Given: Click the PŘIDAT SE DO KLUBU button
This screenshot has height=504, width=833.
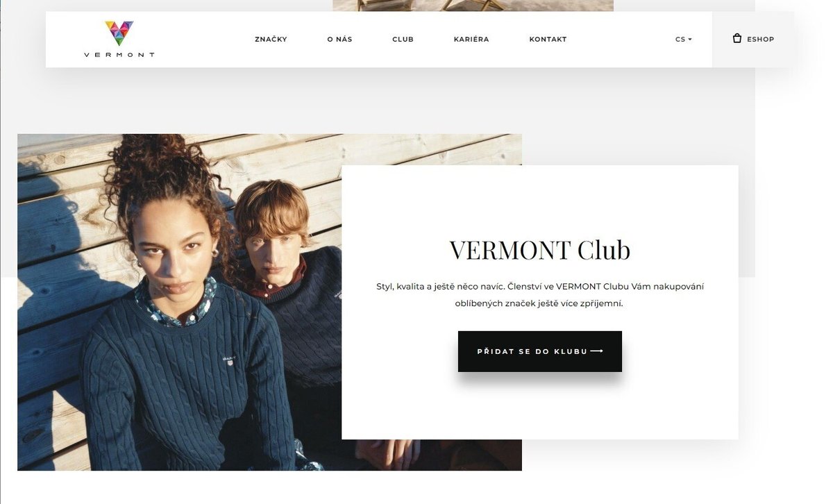Looking at the screenshot, I should [x=540, y=351].
